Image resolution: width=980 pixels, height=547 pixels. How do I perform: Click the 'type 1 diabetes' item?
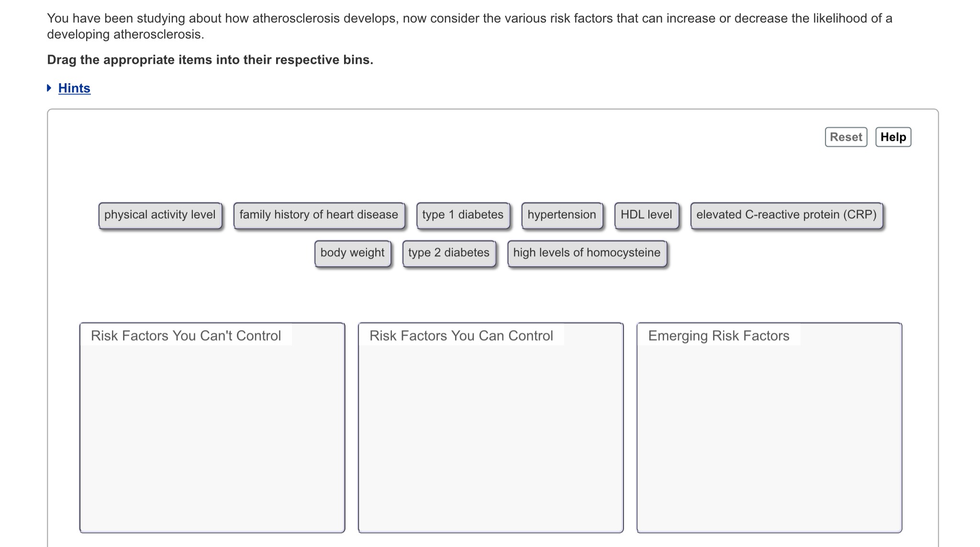[x=463, y=215]
